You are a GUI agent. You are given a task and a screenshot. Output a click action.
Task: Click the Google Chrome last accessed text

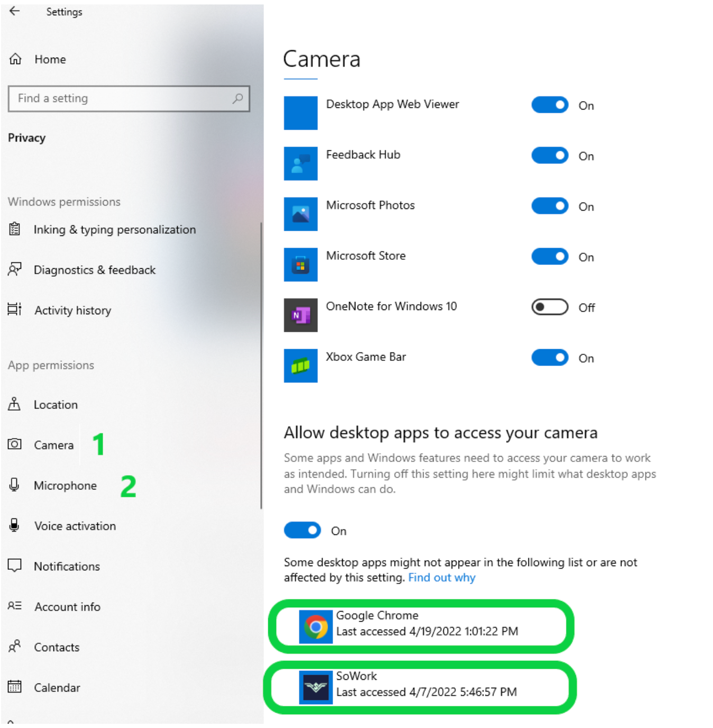427,631
